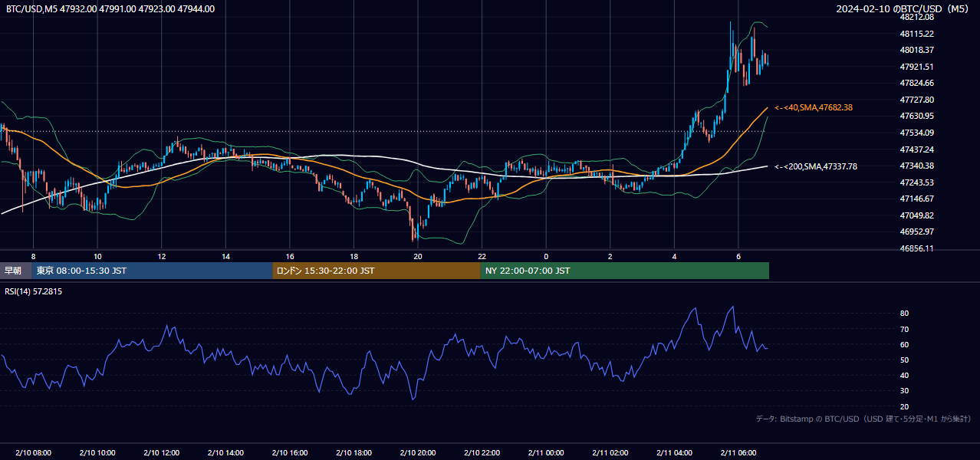Click hour label 16 on price chart axis
980x460 pixels.
tap(290, 256)
